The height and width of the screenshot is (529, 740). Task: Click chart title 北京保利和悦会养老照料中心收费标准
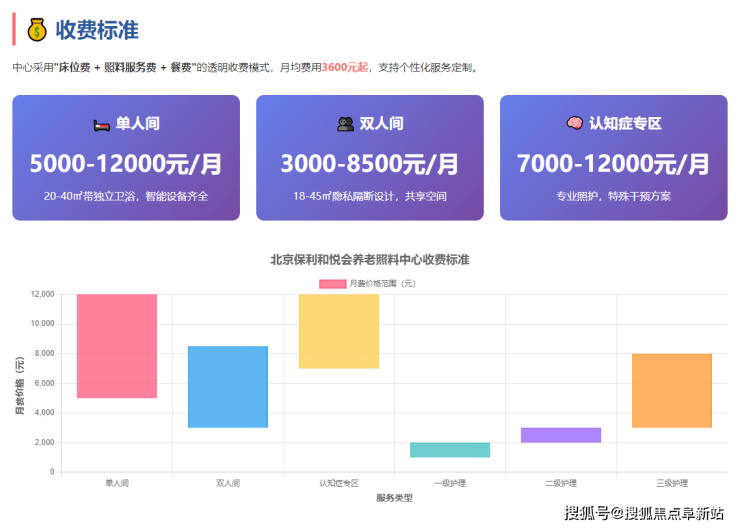[x=370, y=260]
